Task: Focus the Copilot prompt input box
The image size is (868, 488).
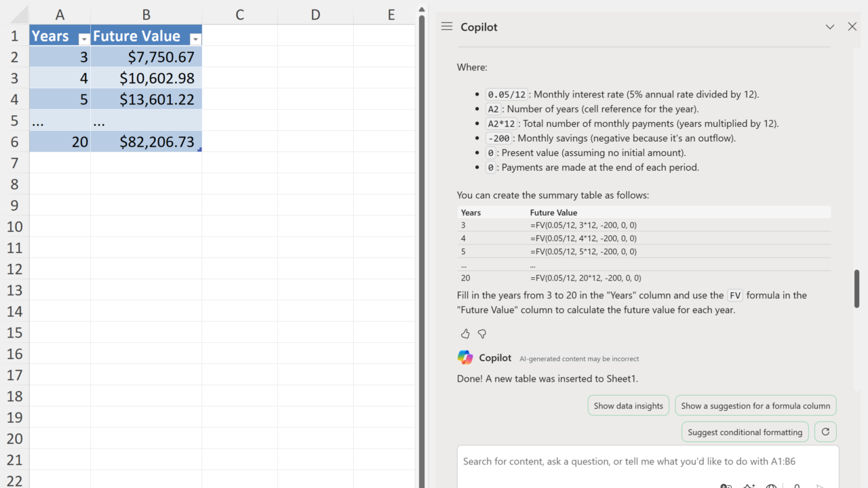Action: (x=648, y=462)
